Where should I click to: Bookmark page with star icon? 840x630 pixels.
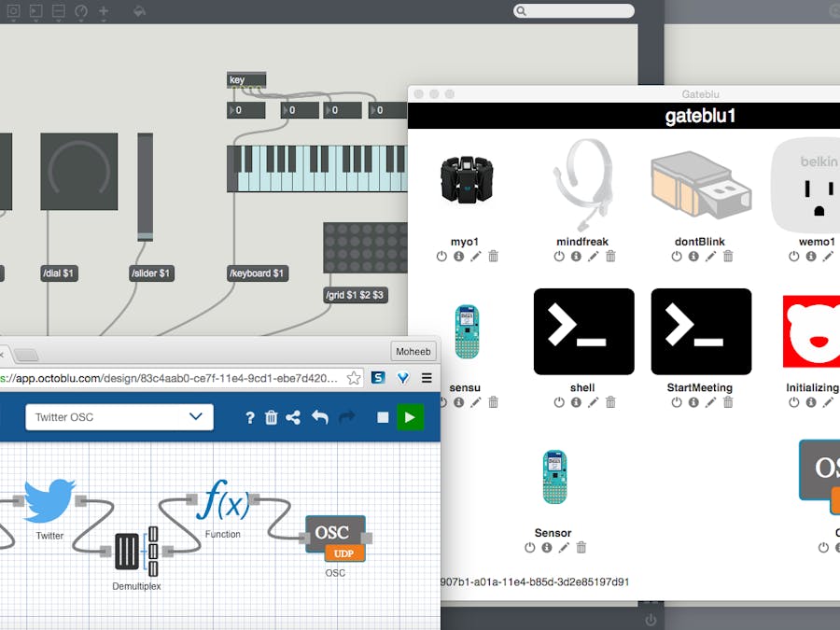(x=354, y=378)
